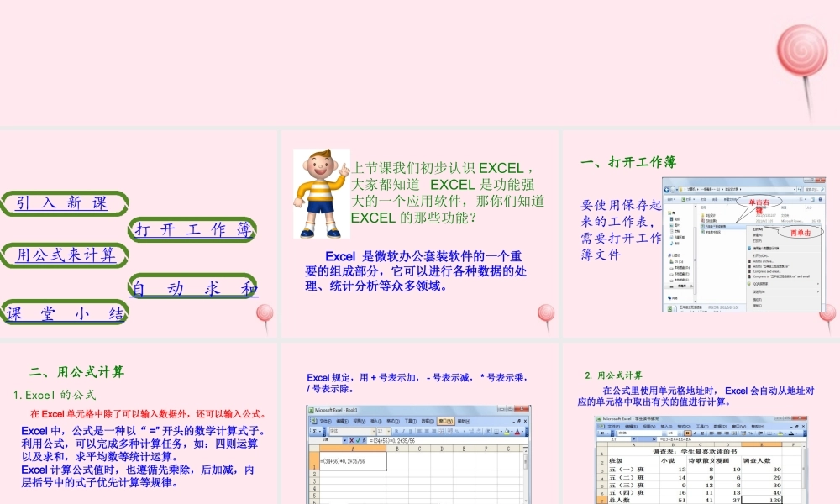Select column A header in Book1 screenshot
This screenshot has height=504, width=840.
[x=353, y=449]
